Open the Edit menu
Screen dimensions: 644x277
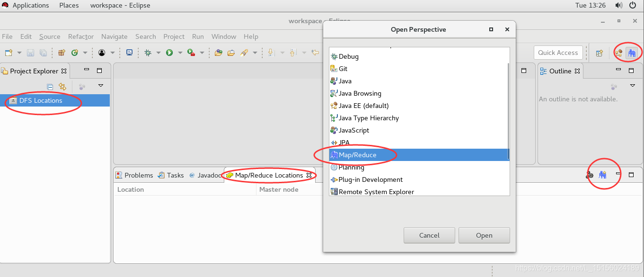(x=26, y=36)
